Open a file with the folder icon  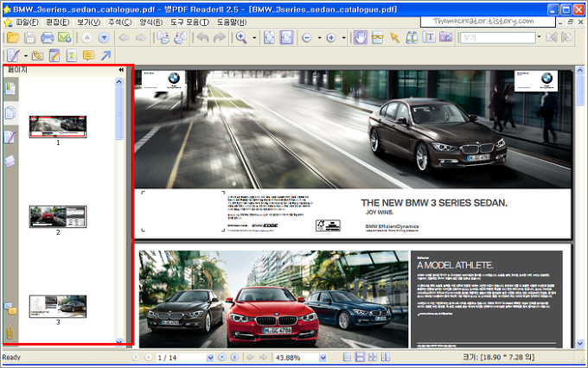(13, 37)
